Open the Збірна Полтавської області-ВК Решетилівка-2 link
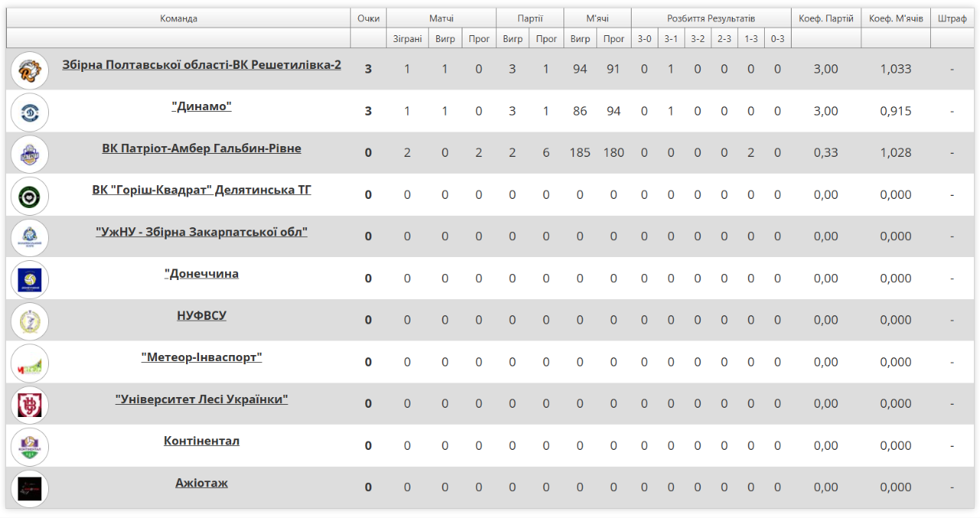 201,65
